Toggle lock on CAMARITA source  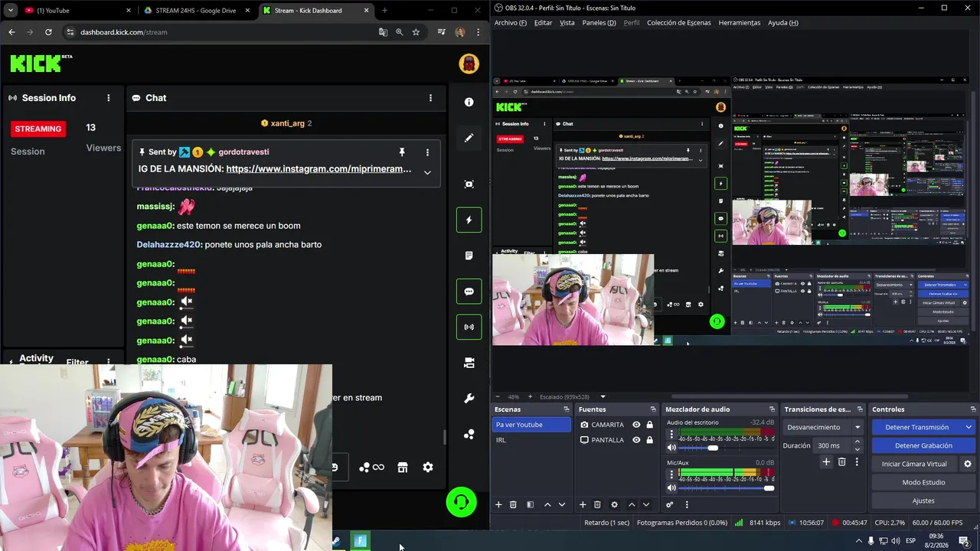pyautogui.click(x=649, y=425)
